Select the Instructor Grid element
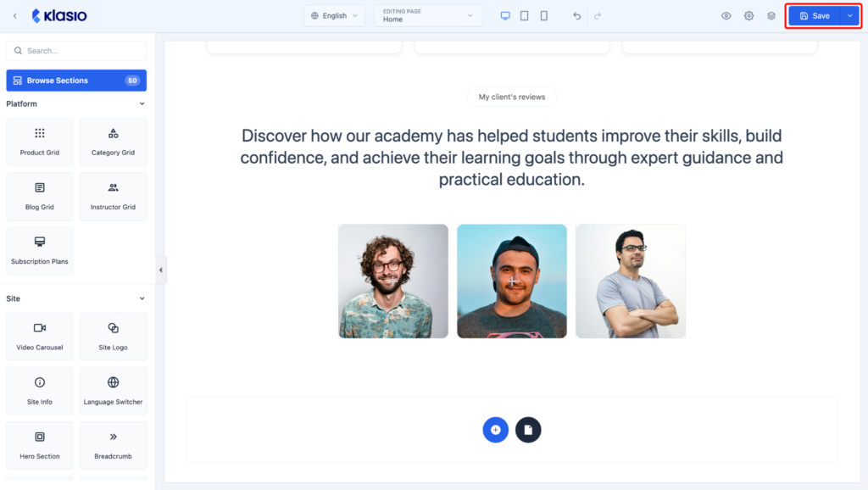The image size is (868, 490). tap(113, 196)
